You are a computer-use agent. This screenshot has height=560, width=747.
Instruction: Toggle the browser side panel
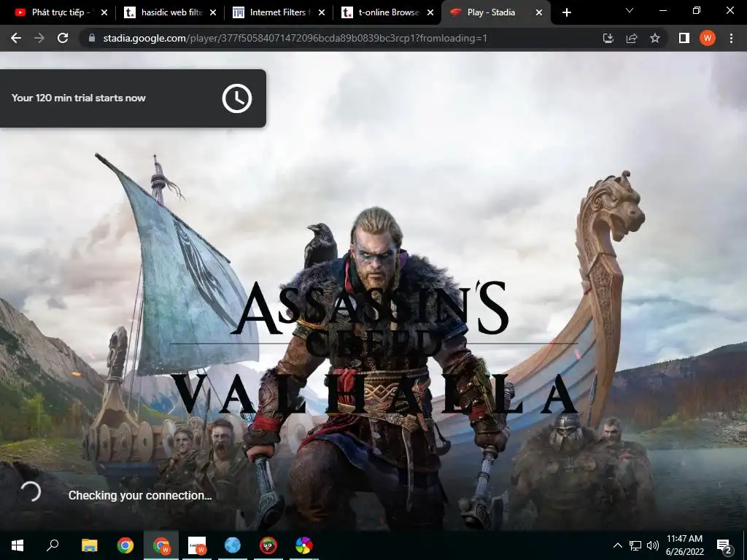pyautogui.click(x=684, y=38)
